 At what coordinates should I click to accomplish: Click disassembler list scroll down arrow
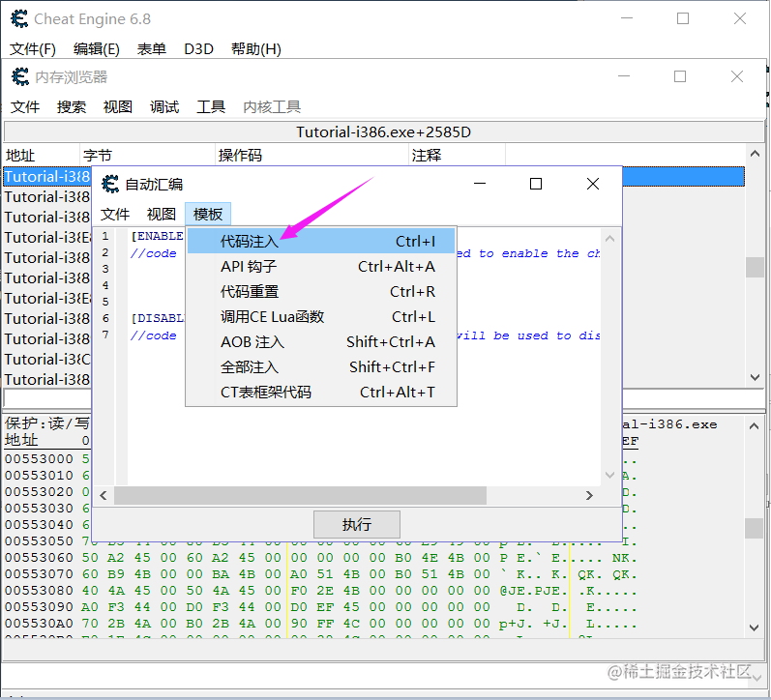tap(755, 377)
